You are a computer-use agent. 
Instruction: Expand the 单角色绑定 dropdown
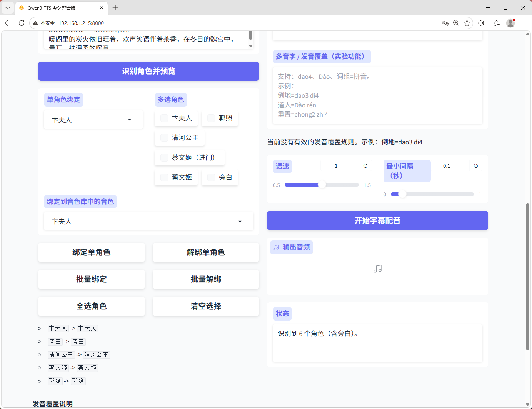coord(93,120)
